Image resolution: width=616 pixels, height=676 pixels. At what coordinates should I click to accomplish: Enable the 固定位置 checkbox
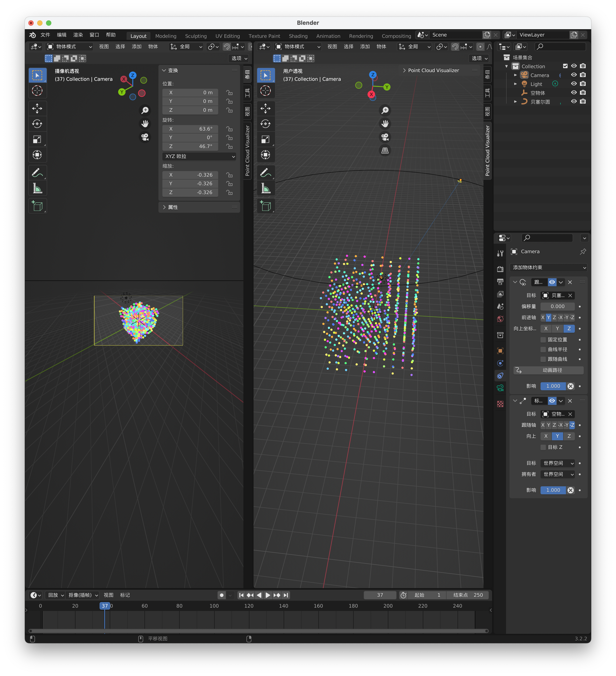(x=543, y=340)
